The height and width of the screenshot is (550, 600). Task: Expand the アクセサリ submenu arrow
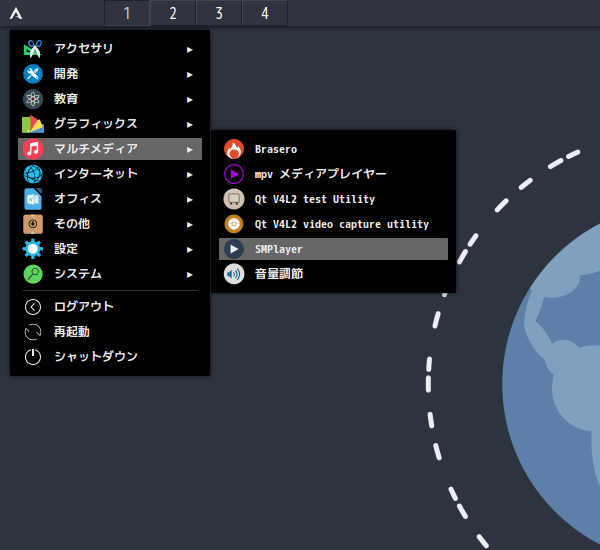pos(189,50)
